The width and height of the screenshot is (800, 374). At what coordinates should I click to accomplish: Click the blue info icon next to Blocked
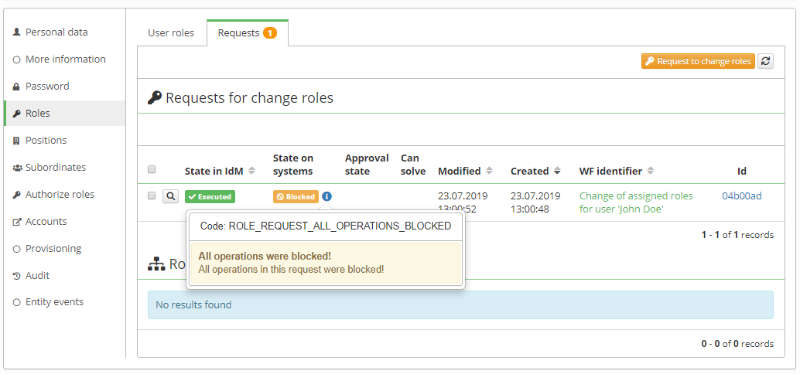327,196
